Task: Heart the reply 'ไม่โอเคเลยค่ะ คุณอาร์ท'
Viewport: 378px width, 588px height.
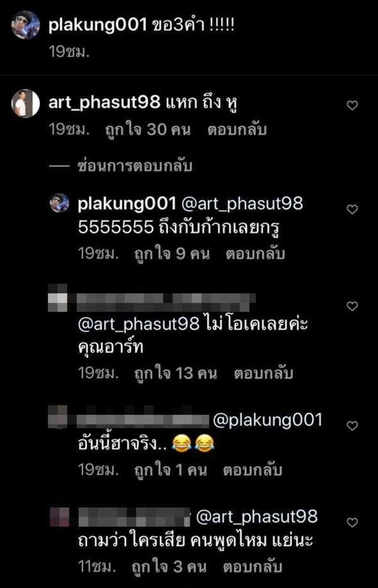Action: [352, 306]
